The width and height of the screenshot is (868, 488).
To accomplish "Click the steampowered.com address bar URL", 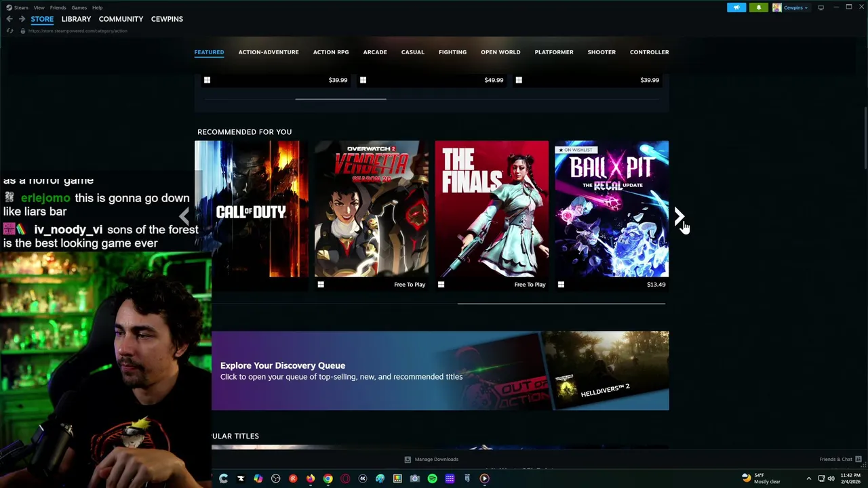I will point(78,30).
